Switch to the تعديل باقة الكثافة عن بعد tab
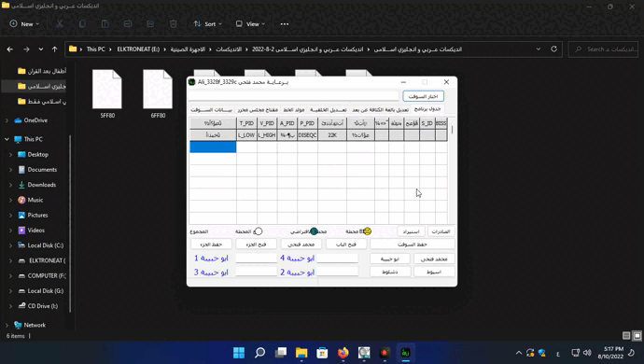The height and width of the screenshot is (364, 644). tap(380, 110)
